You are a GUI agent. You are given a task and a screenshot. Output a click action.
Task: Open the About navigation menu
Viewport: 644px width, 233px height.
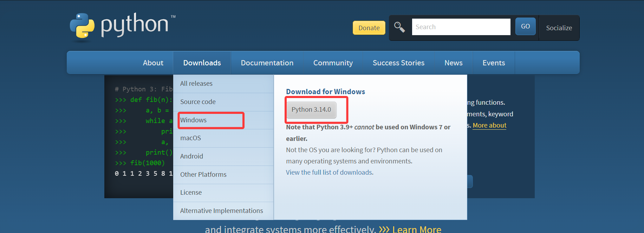click(x=153, y=63)
